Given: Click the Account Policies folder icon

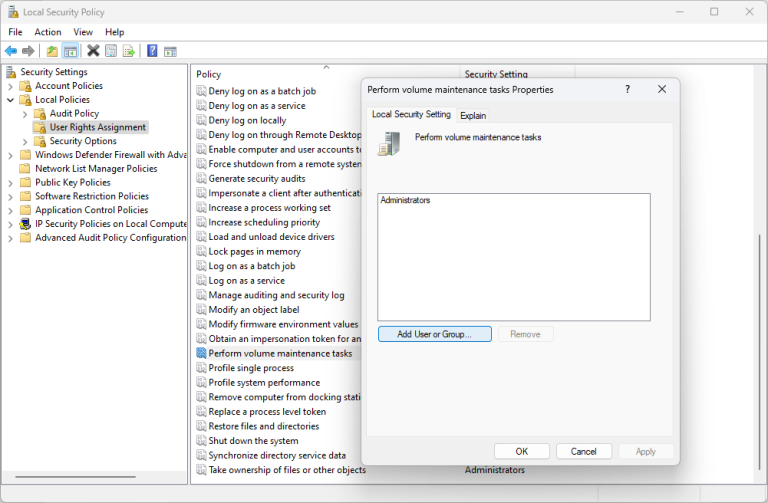Looking at the screenshot, I should point(25,86).
